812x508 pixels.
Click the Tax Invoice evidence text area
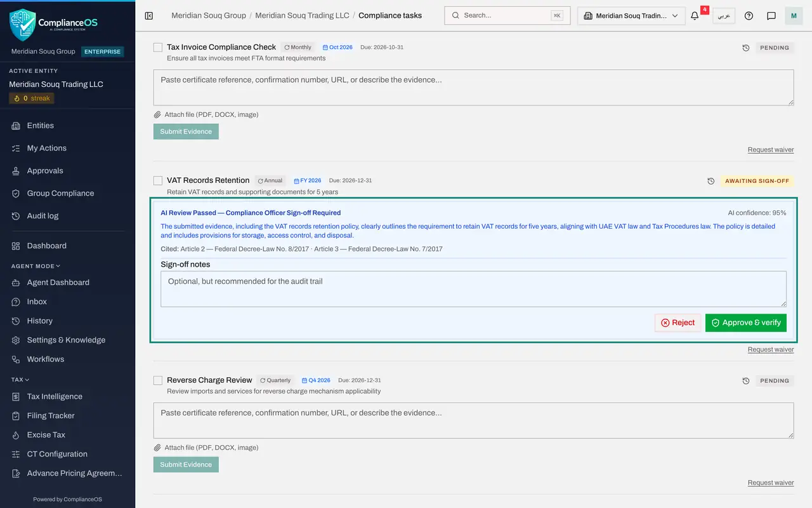pyautogui.click(x=473, y=87)
